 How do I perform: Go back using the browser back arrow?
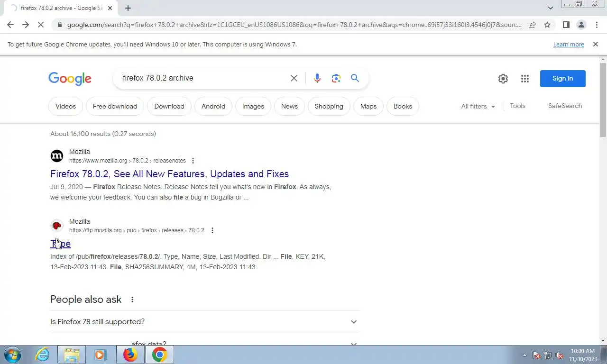click(10, 25)
